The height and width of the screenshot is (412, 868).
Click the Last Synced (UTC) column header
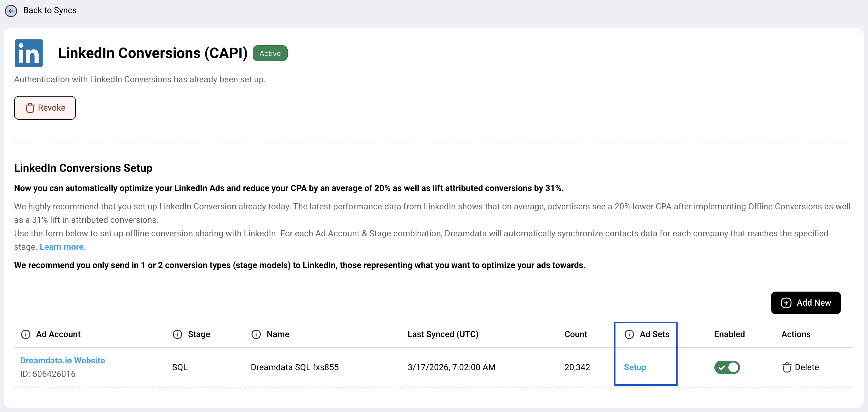(443, 334)
